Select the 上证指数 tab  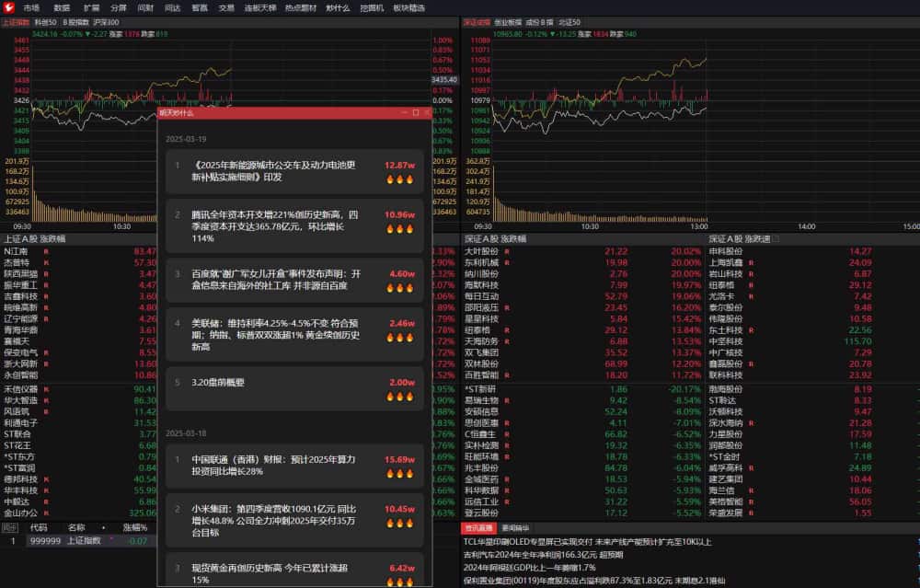[16, 22]
